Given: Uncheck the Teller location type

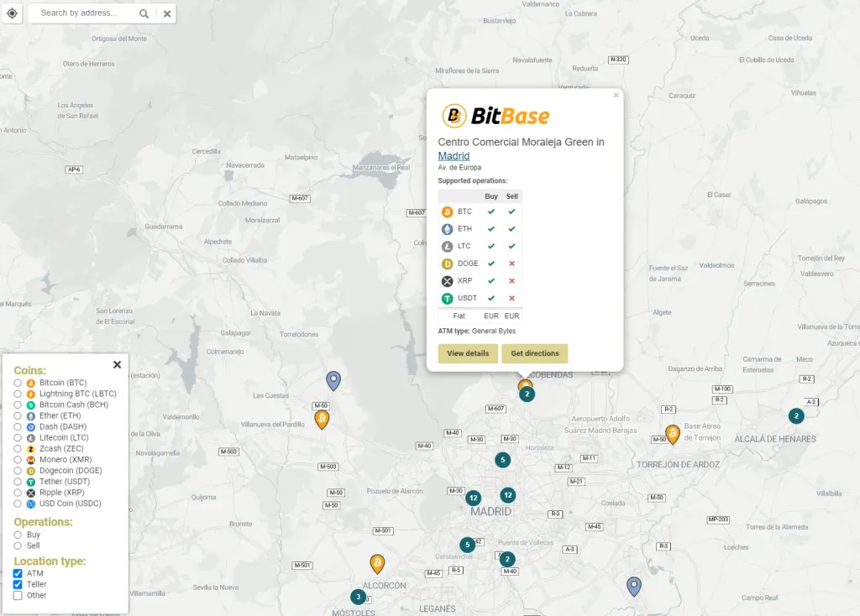Looking at the screenshot, I should (x=18, y=584).
